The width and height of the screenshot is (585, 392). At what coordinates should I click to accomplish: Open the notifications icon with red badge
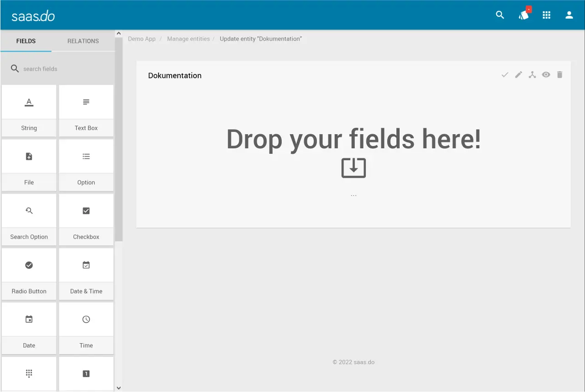coord(524,15)
